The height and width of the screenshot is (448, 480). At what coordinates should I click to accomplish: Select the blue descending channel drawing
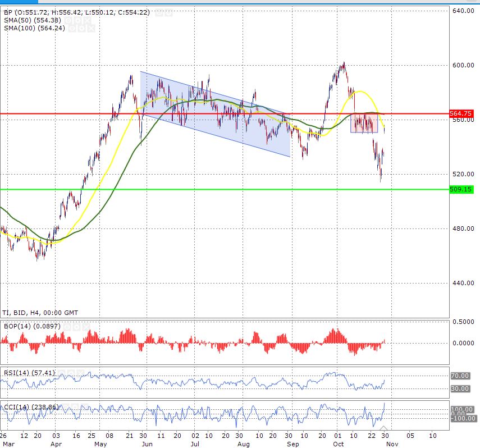(215, 114)
